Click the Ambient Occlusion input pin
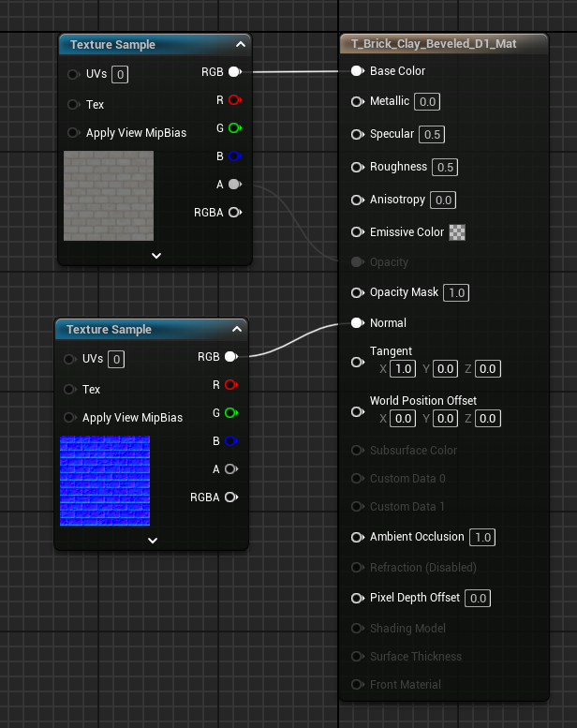This screenshot has width=577, height=728. click(x=358, y=537)
